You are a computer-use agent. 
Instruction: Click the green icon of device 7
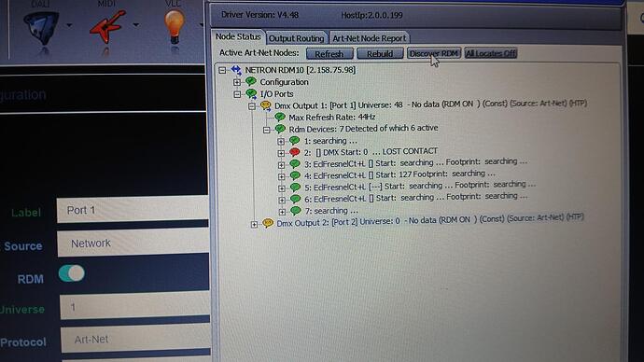[295, 211]
